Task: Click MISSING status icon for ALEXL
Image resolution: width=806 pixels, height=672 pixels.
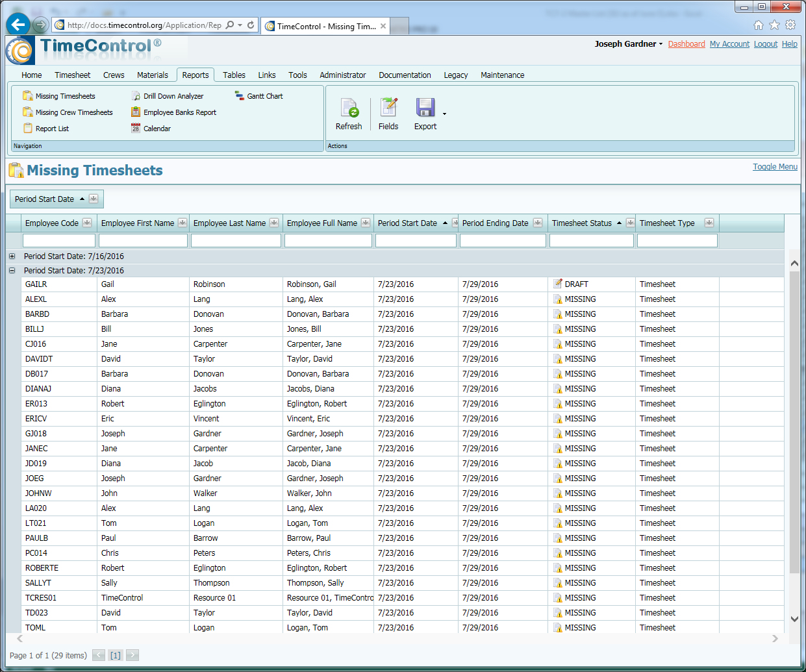Action: tap(558, 299)
